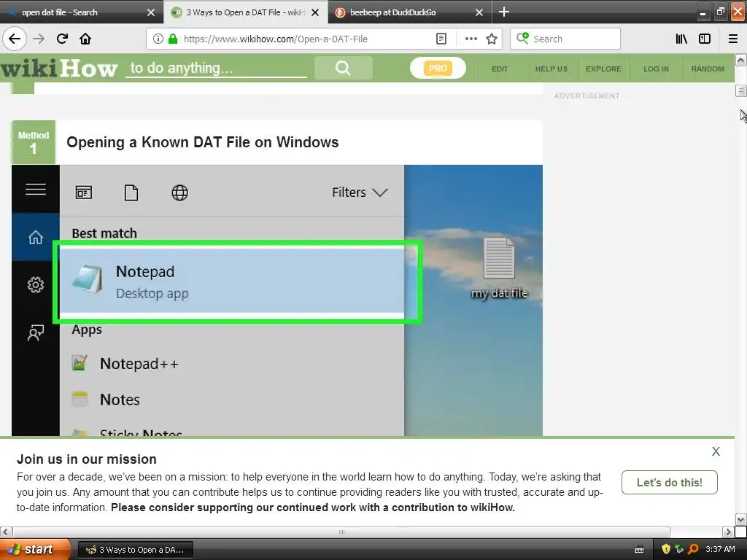Click the horizontal scrollbar left arrow
The image size is (747, 560).
coord(6,532)
